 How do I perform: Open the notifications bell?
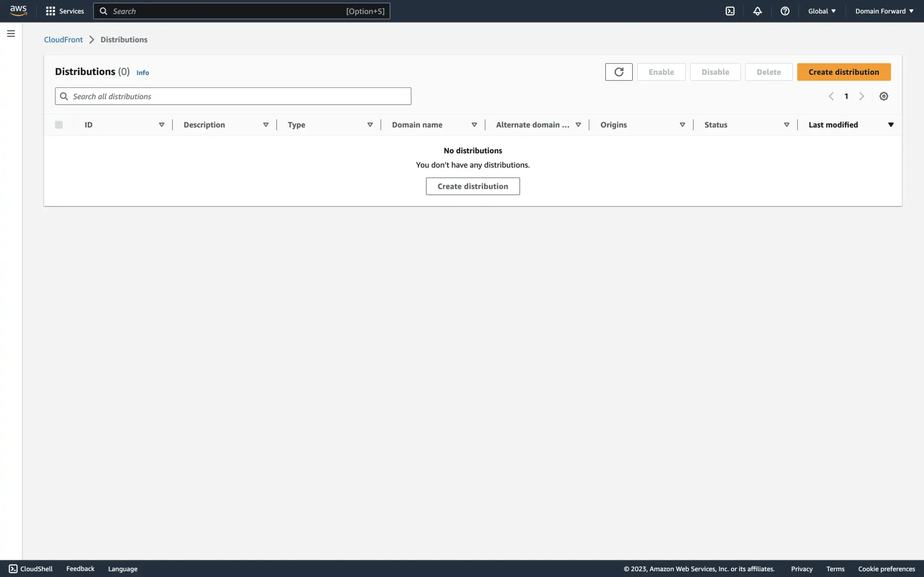coord(757,11)
